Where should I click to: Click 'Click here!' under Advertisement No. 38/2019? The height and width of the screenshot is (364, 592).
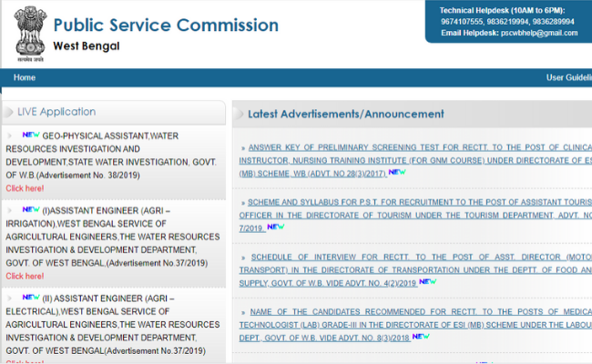point(25,188)
